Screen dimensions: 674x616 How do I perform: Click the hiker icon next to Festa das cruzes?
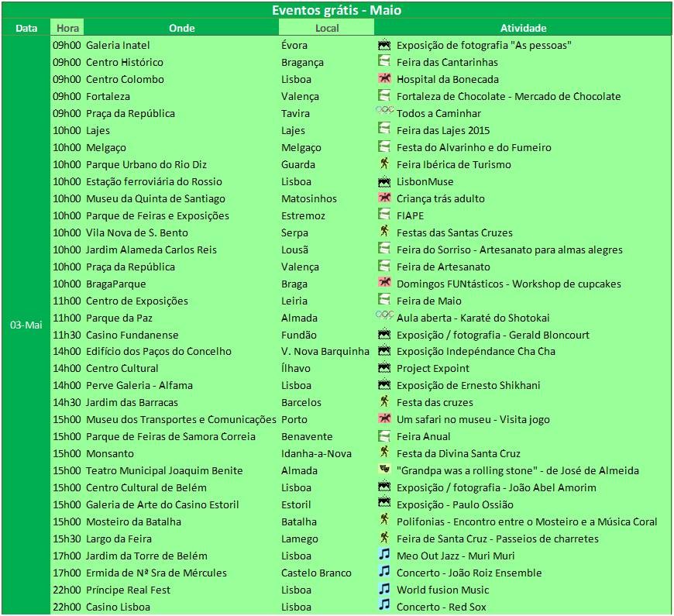pyautogui.click(x=383, y=402)
